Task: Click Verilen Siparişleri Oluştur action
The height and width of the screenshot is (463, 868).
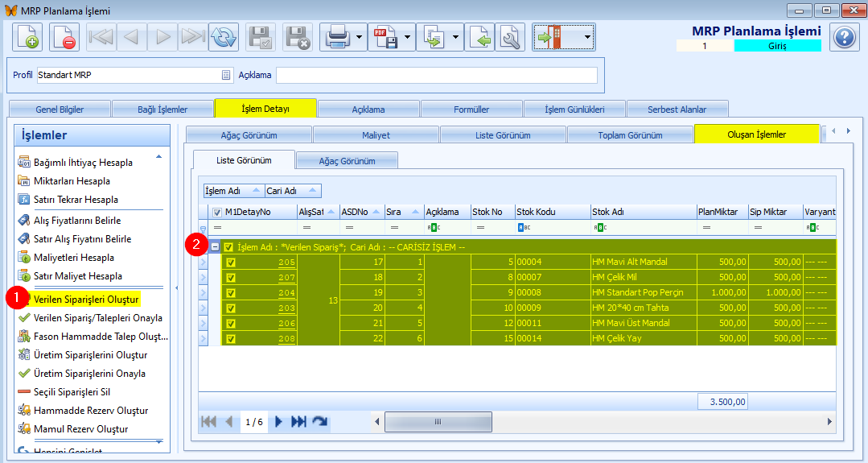Action: point(86,300)
